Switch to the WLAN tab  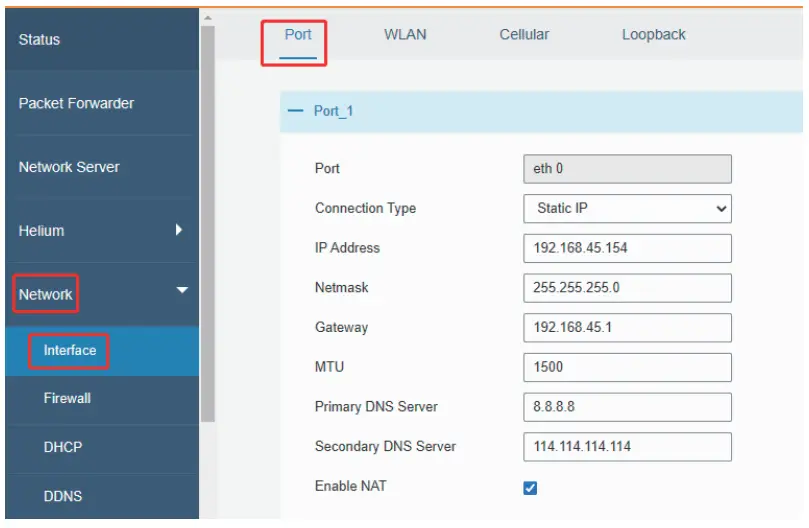405,35
